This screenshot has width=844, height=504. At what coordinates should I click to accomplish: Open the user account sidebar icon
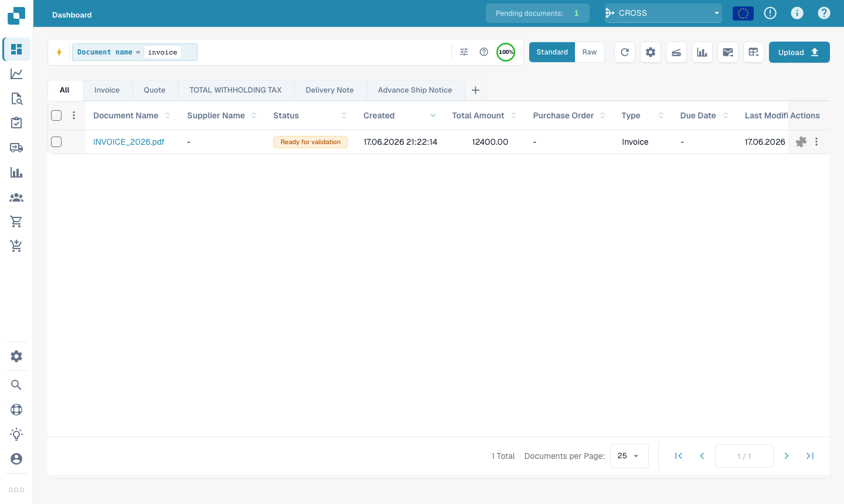point(16,459)
